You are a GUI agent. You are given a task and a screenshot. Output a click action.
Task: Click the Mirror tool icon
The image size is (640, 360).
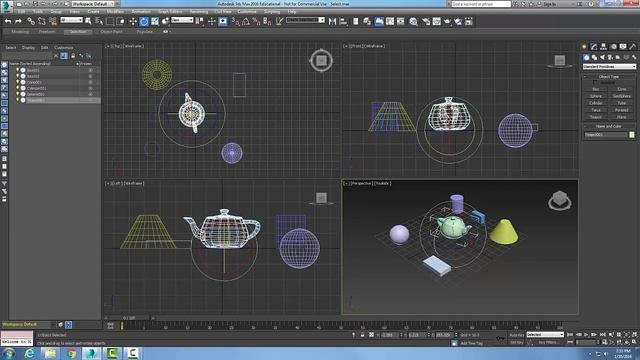(332, 21)
